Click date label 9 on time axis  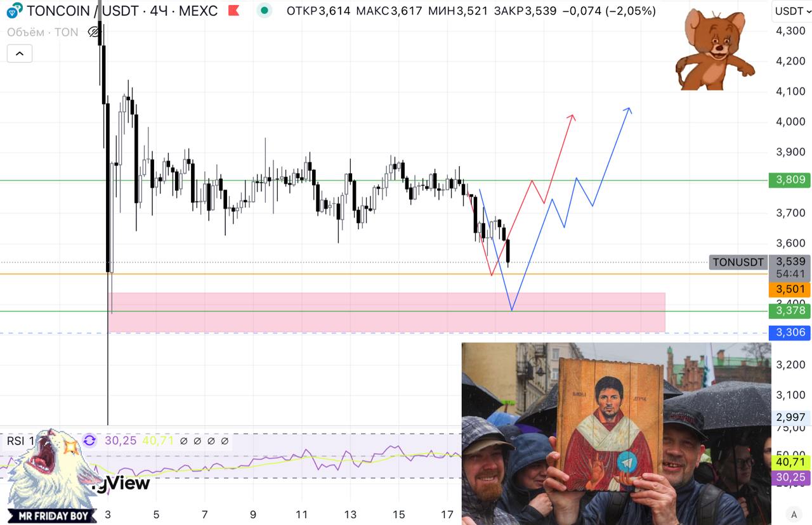coord(253,514)
